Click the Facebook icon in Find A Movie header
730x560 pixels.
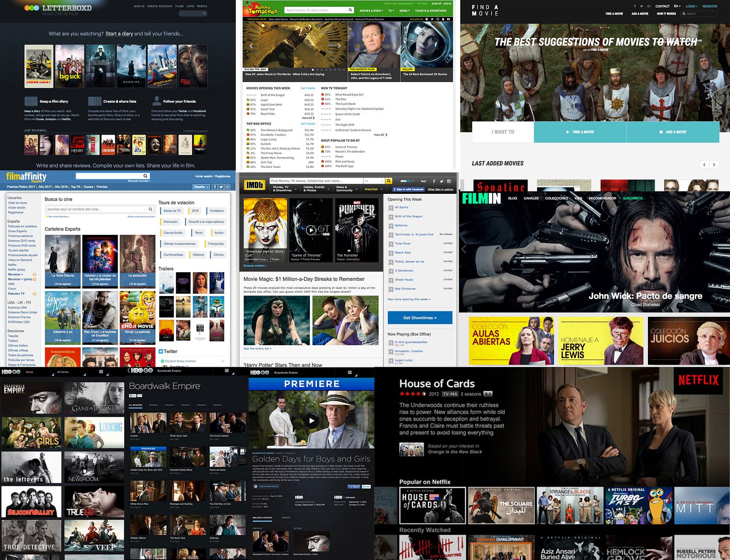[635, 6]
